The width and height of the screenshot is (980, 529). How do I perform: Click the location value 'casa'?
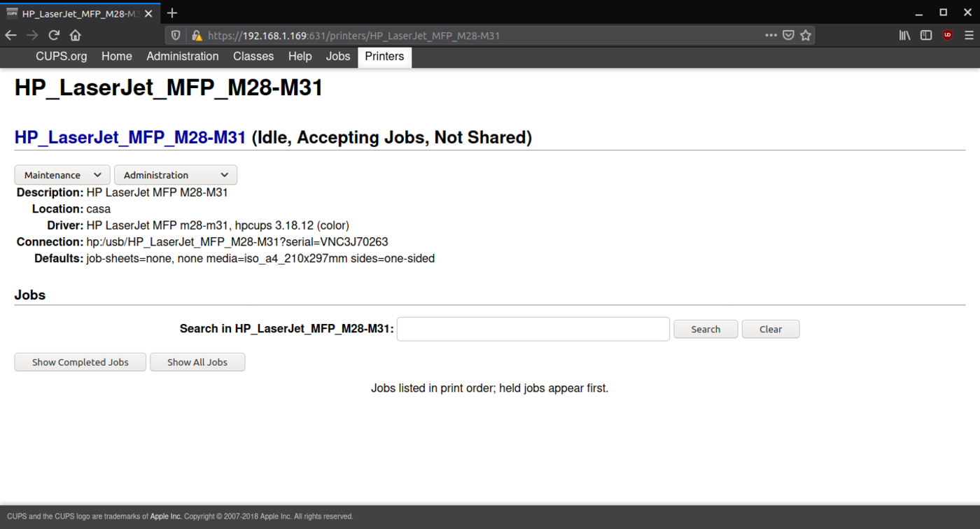(x=99, y=209)
